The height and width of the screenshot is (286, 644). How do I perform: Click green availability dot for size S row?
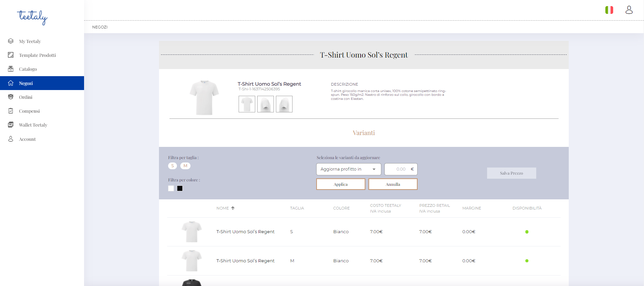point(527,232)
